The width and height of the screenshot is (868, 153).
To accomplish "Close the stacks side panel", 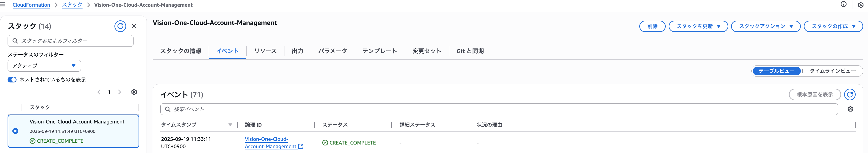I will pyautogui.click(x=134, y=26).
